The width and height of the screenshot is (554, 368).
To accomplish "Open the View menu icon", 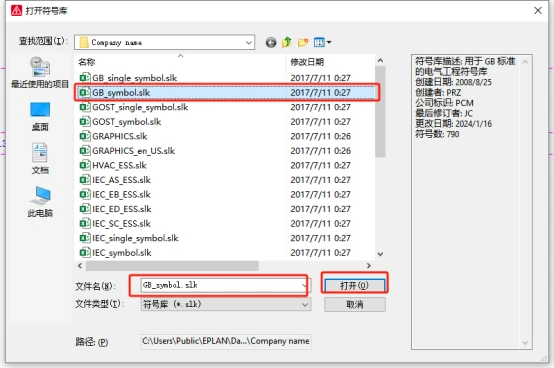I will [322, 42].
